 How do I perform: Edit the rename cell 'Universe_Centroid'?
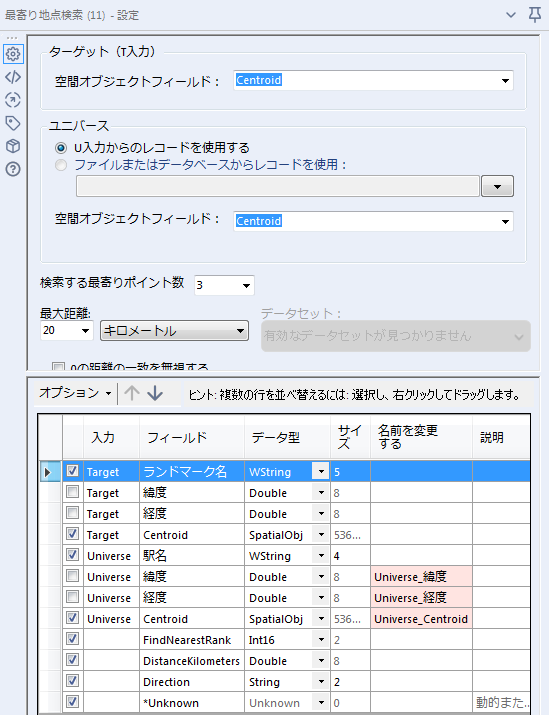pos(421,619)
